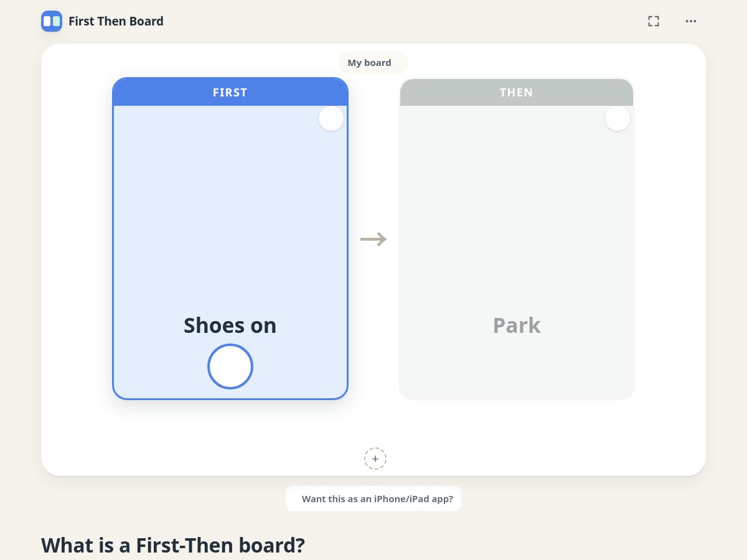Enter fullscreen mode with the expand icon
This screenshot has height=560, width=747.
[x=654, y=21]
